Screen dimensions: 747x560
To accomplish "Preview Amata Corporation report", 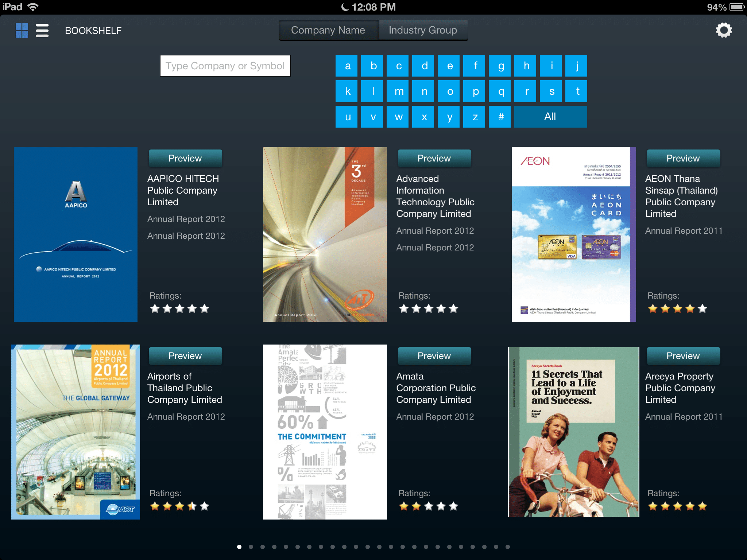I will click(x=434, y=356).
